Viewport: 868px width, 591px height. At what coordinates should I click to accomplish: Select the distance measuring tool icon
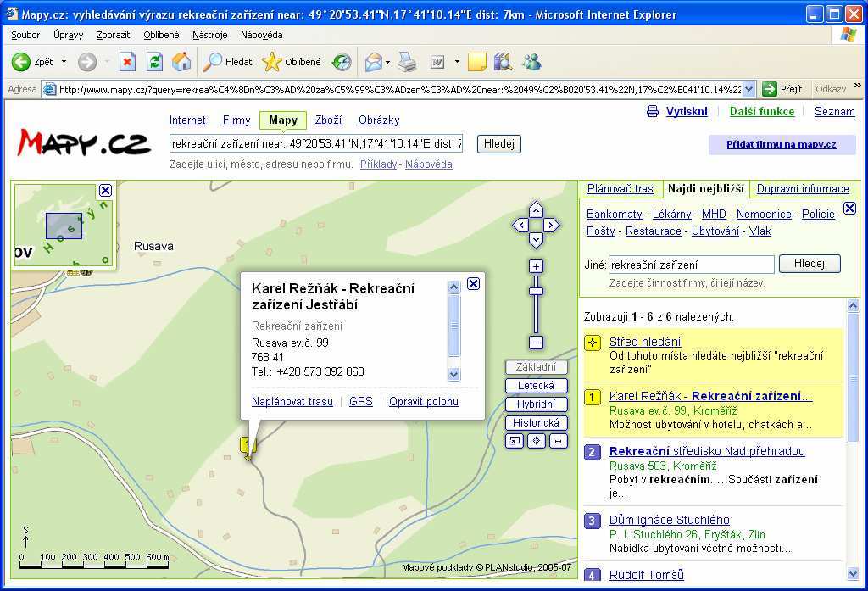pyautogui.click(x=559, y=441)
